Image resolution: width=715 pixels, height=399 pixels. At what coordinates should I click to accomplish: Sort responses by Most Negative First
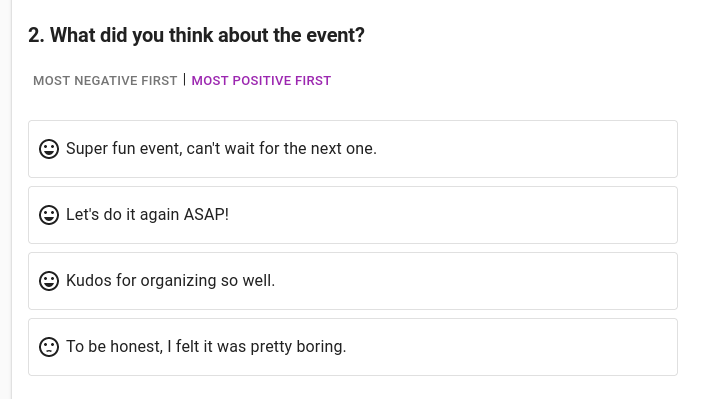[105, 81]
